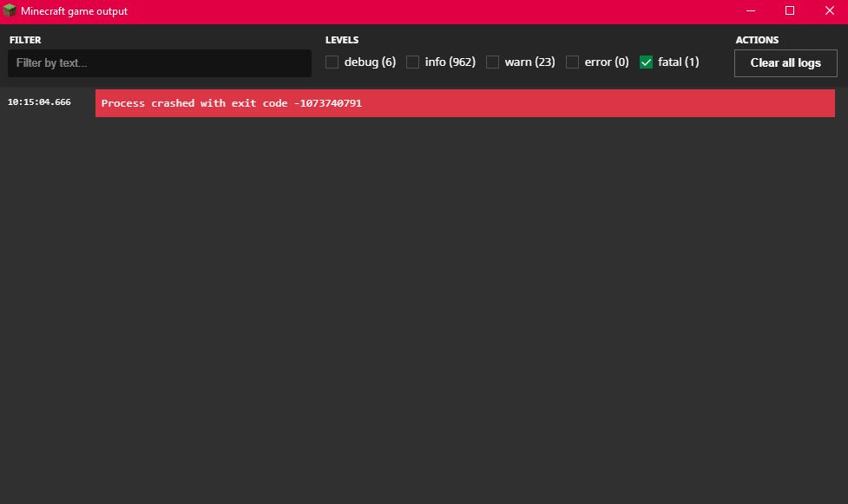Maximize the Minecraft game output window
Image resolution: width=848 pixels, height=504 pixels.
(x=790, y=10)
